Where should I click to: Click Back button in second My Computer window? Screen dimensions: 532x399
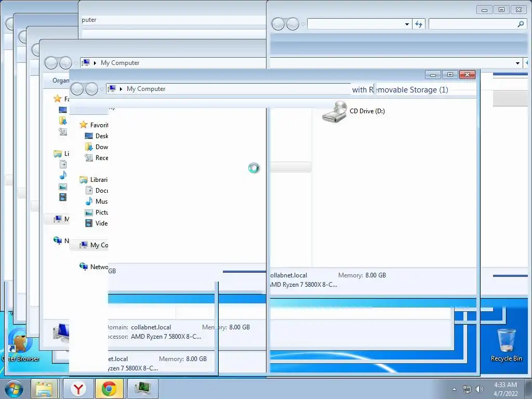(51, 63)
